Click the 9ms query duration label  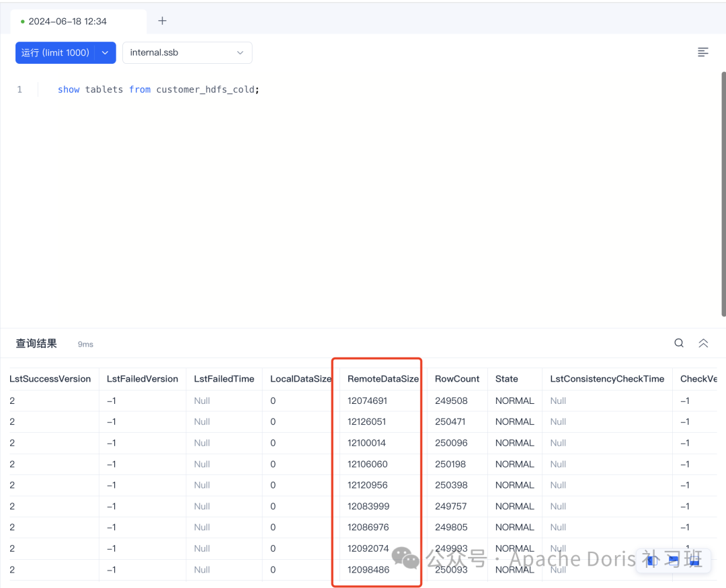[85, 345]
